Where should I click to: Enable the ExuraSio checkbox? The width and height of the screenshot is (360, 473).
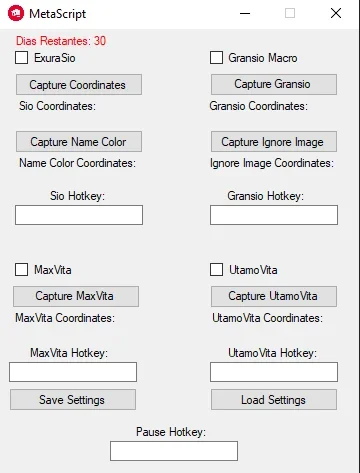tap(22, 57)
